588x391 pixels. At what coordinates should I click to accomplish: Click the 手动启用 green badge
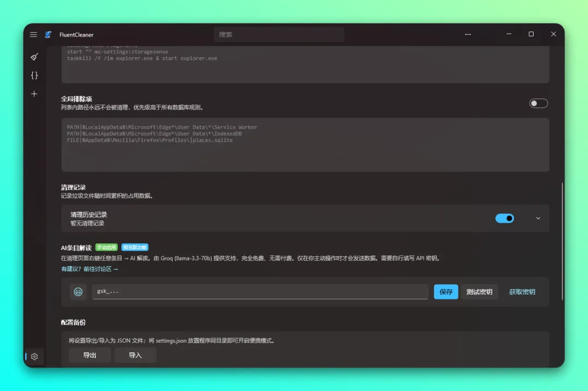pyautogui.click(x=107, y=247)
